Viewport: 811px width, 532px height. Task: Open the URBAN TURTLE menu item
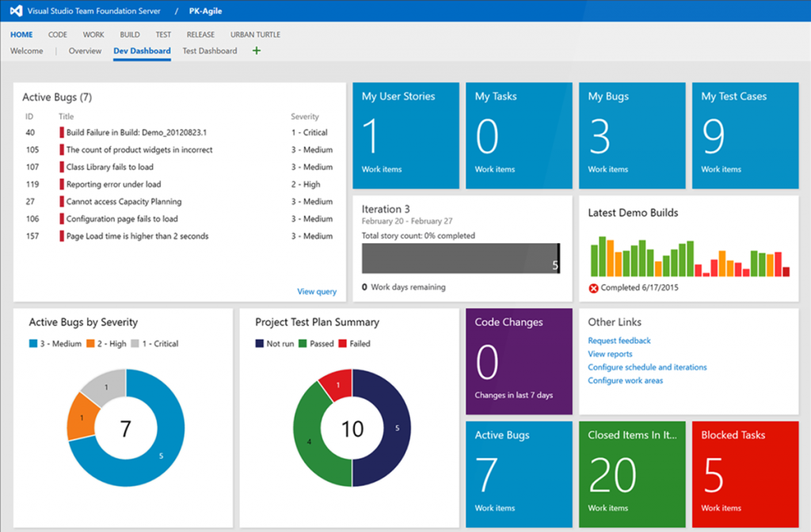[255, 34]
